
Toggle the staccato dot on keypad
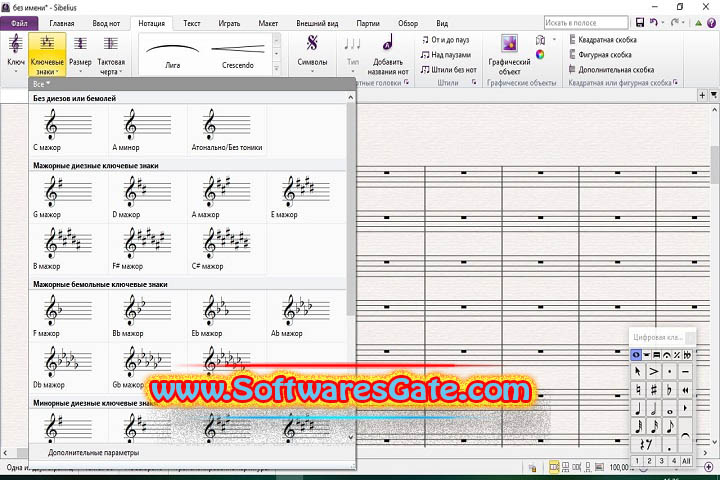[670, 371]
